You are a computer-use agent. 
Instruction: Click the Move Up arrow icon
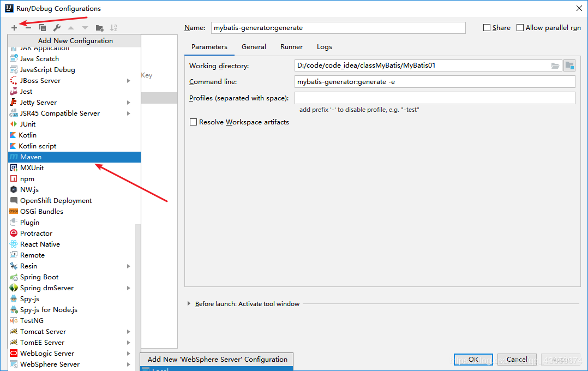coord(71,28)
